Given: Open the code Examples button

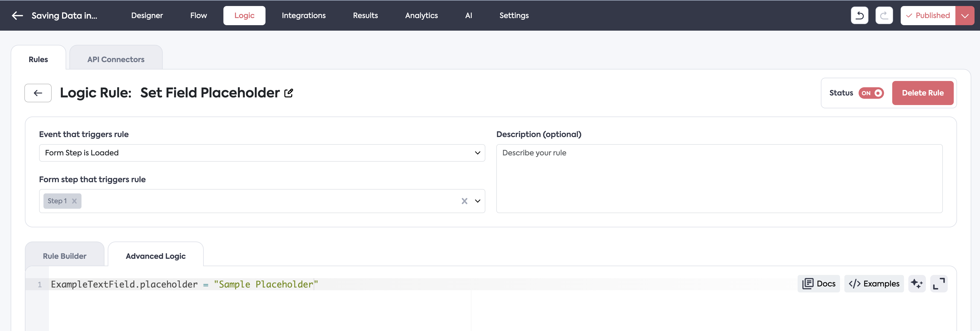Looking at the screenshot, I should pyautogui.click(x=873, y=284).
